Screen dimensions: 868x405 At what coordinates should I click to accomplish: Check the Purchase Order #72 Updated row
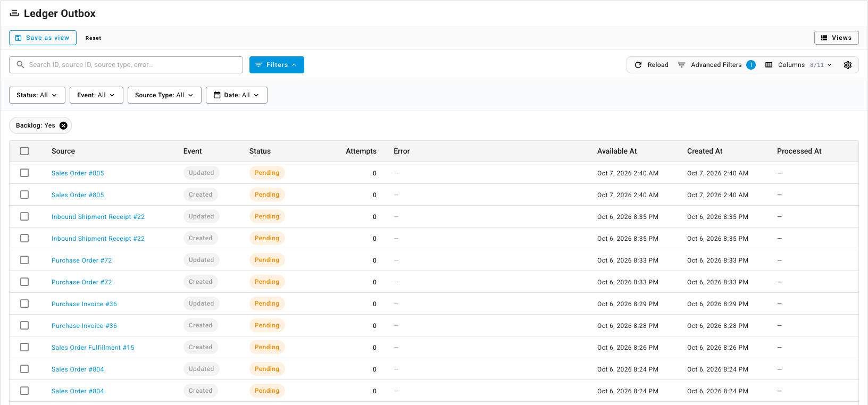coord(24,260)
